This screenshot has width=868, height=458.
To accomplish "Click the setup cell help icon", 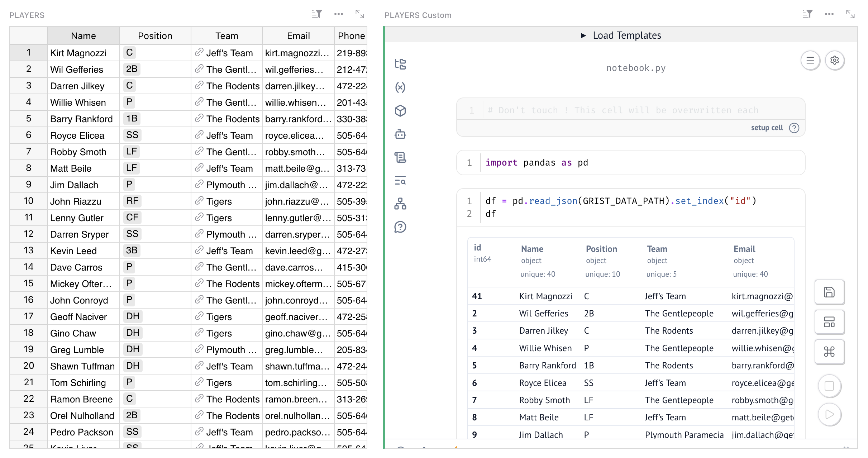I will (794, 128).
